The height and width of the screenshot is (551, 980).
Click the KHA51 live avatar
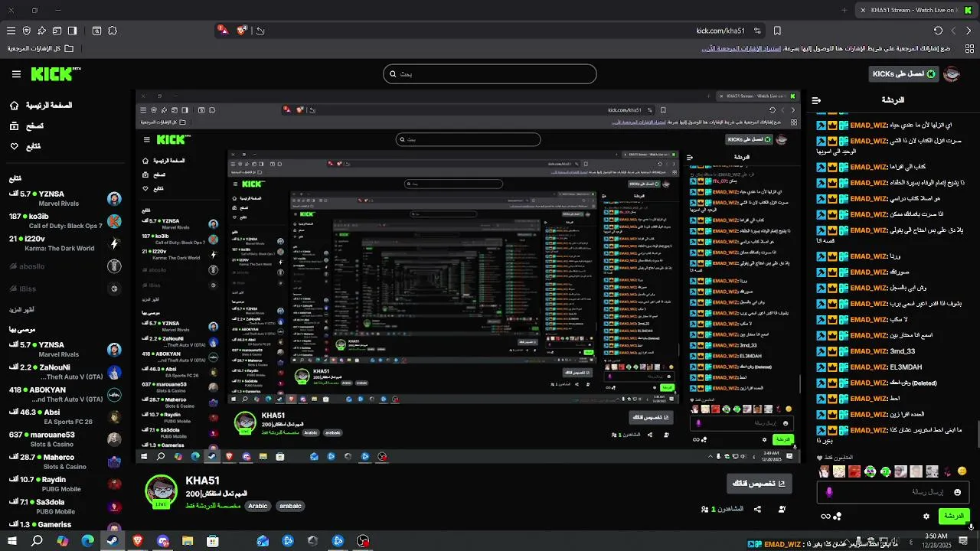(x=161, y=491)
